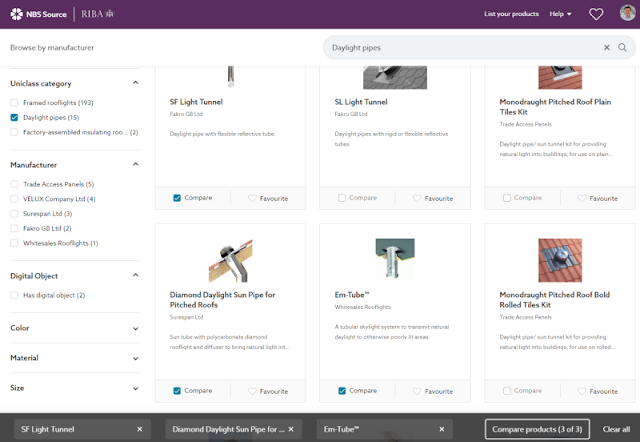Check Compare on SL Light Tunnel
Image resolution: width=640 pixels, height=442 pixels.
(x=342, y=198)
